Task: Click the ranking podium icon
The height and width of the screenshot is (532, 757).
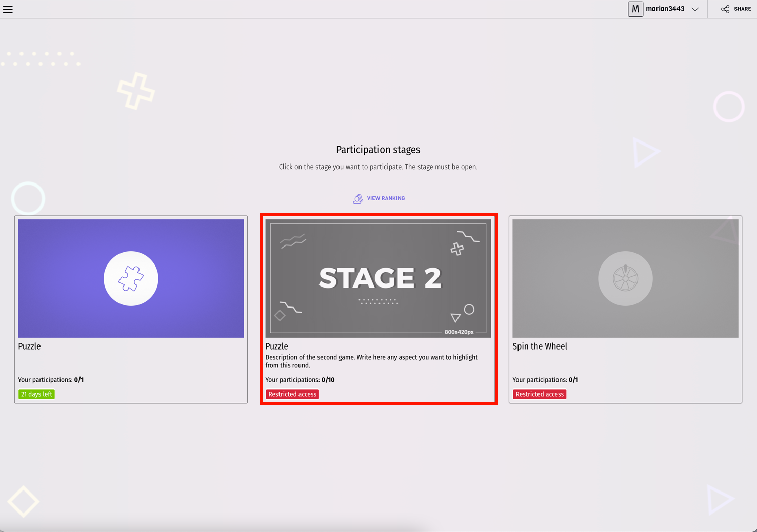Action: point(358,199)
